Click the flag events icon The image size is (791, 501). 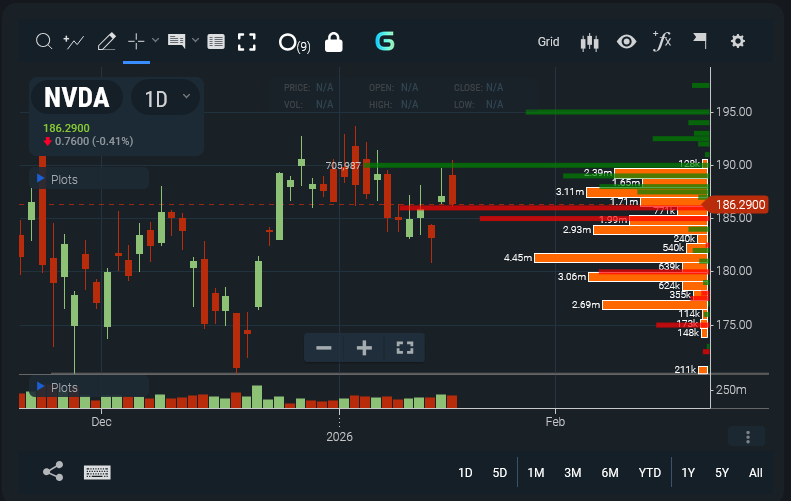700,41
